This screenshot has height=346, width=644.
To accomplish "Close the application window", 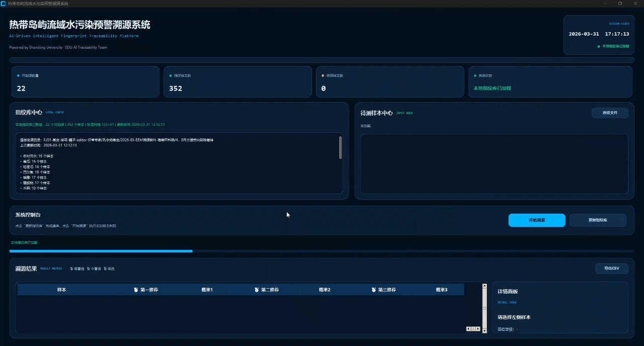I will (x=635, y=3).
